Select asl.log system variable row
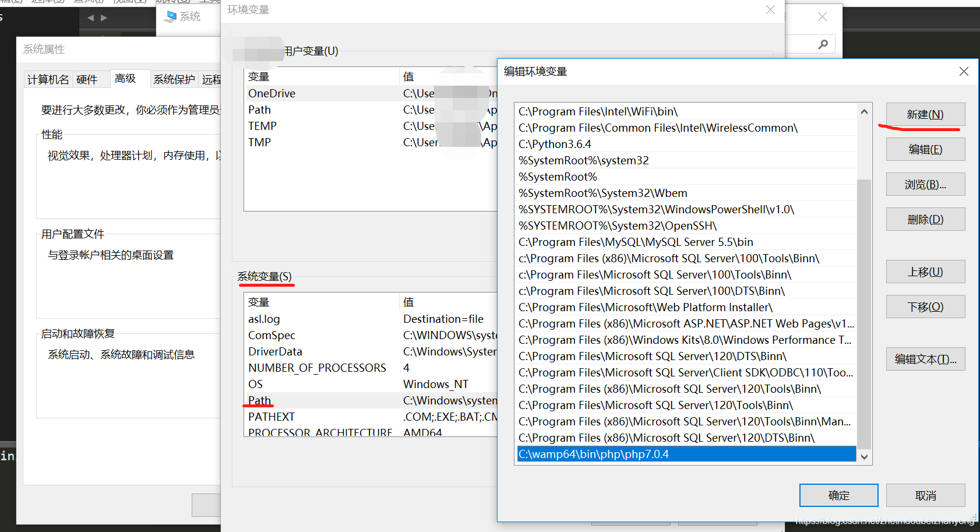The width and height of the screenshot is (980, 532). click(371, 319)
